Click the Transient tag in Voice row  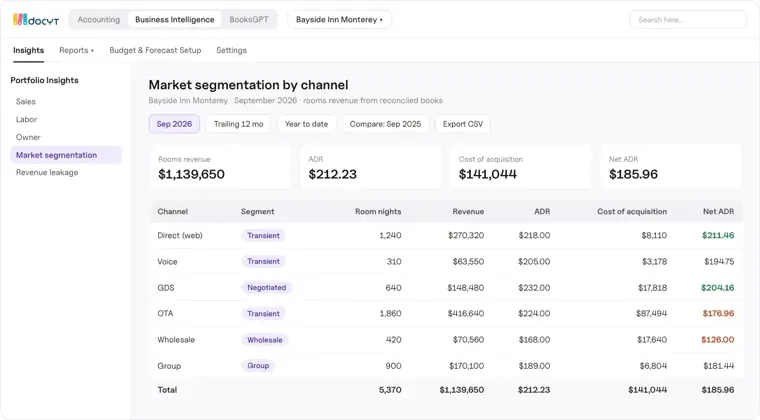tap(263, 262)
